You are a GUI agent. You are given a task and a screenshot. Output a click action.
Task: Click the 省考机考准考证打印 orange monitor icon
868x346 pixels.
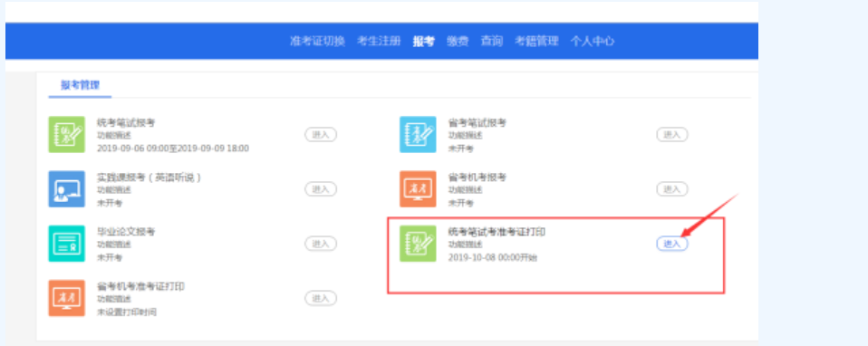66,298
